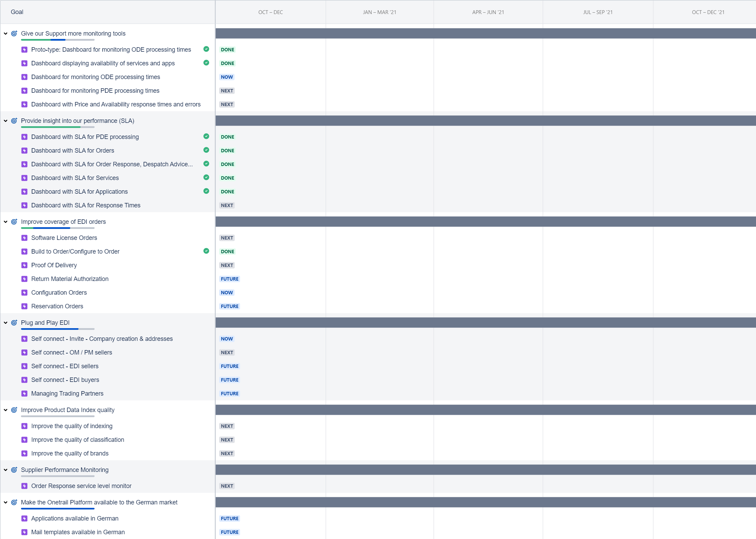
Task: Click the green checkmark on Build to Order/Configure to Order
Action: click(206, 251)
